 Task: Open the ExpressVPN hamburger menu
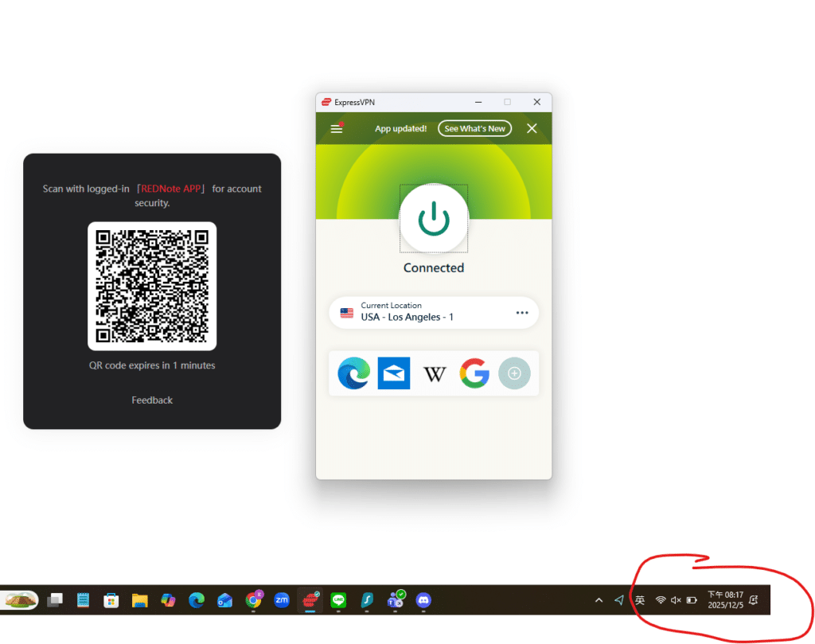click(x=337, y=128)
